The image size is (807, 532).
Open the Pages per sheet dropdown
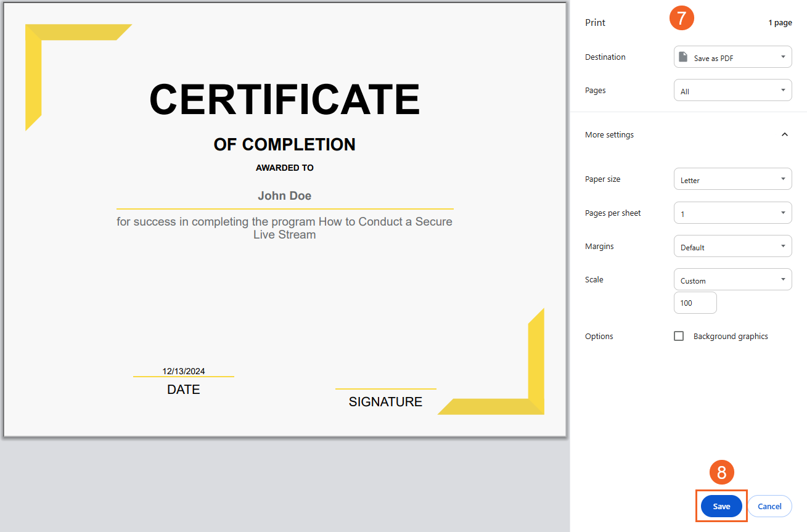[732, 213]
